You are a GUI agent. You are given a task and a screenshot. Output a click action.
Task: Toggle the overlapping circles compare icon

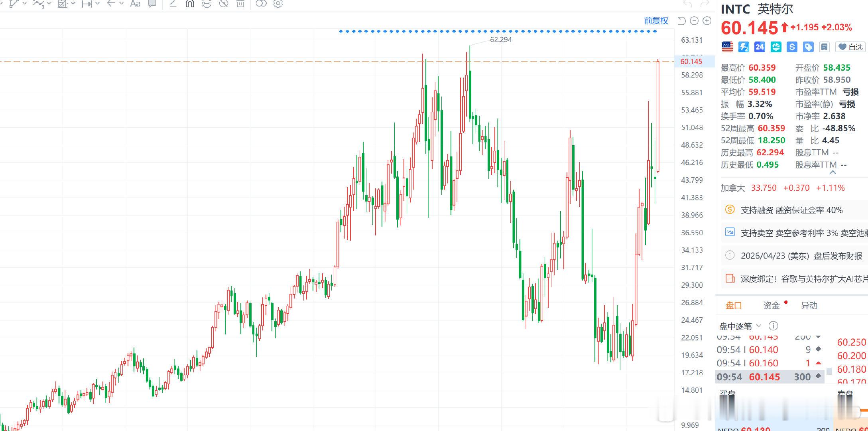pos(261,4)
